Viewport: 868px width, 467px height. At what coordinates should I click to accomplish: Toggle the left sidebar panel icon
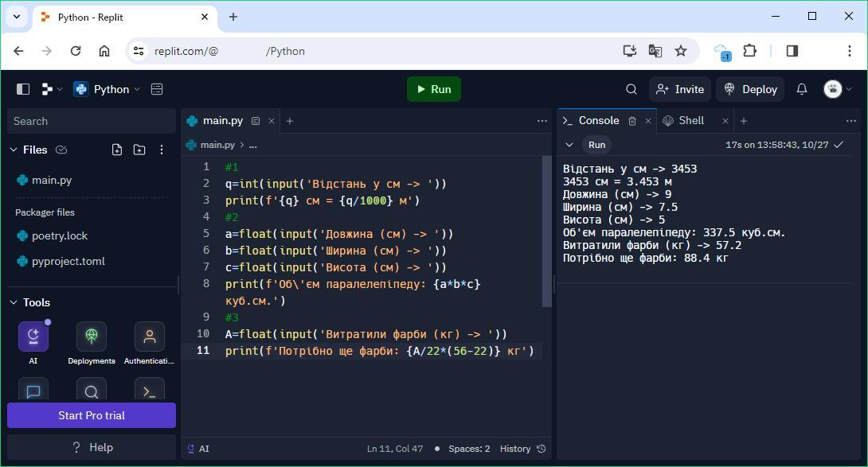pos(23,89)
